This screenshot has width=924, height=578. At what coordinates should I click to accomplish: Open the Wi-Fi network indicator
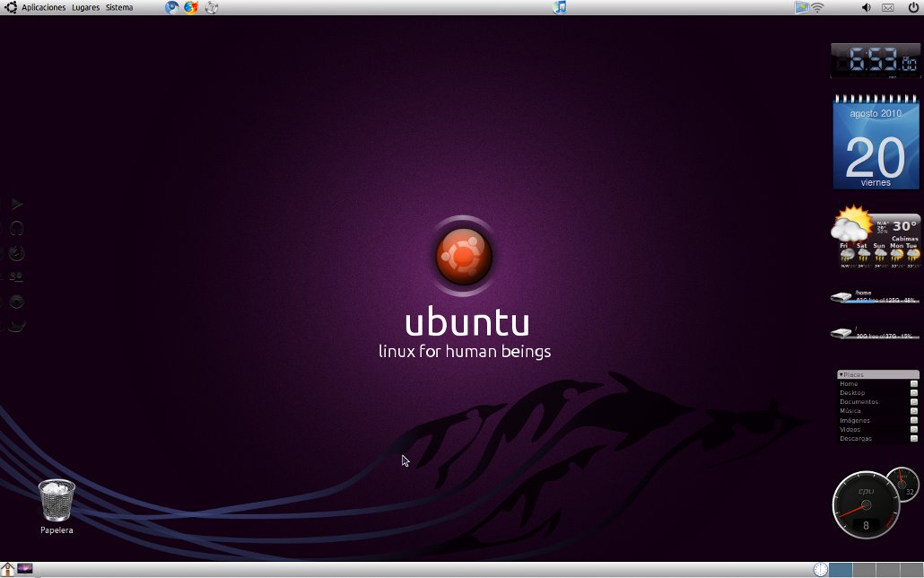(817, 8)
